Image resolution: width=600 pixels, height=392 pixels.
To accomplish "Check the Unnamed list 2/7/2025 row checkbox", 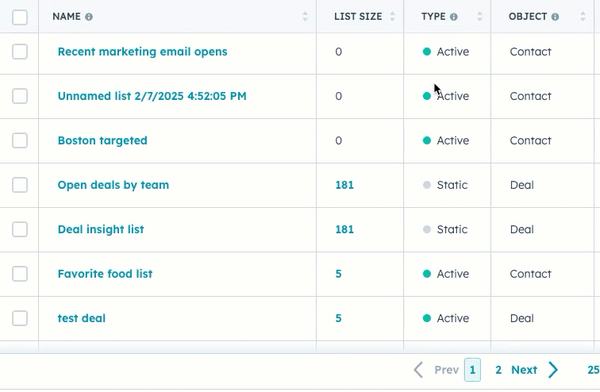I will tap(20, 96).
